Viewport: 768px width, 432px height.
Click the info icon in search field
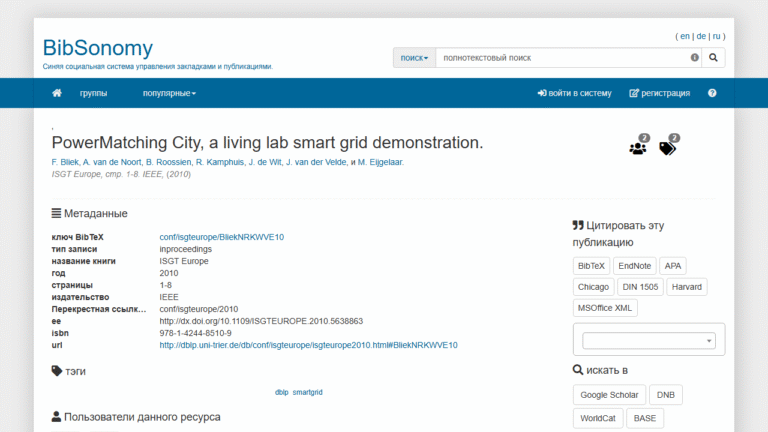click(694, 58)
